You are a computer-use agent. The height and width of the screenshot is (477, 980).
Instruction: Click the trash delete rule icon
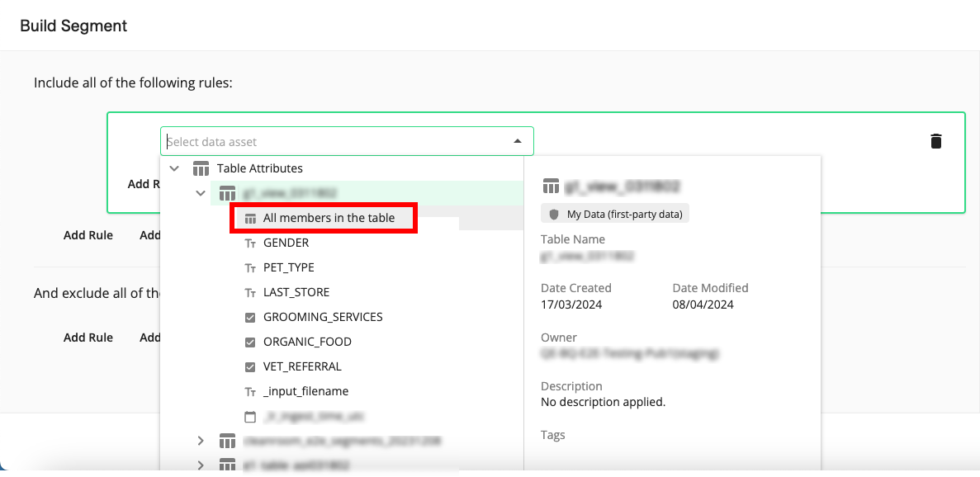click(x=935, y=141)
